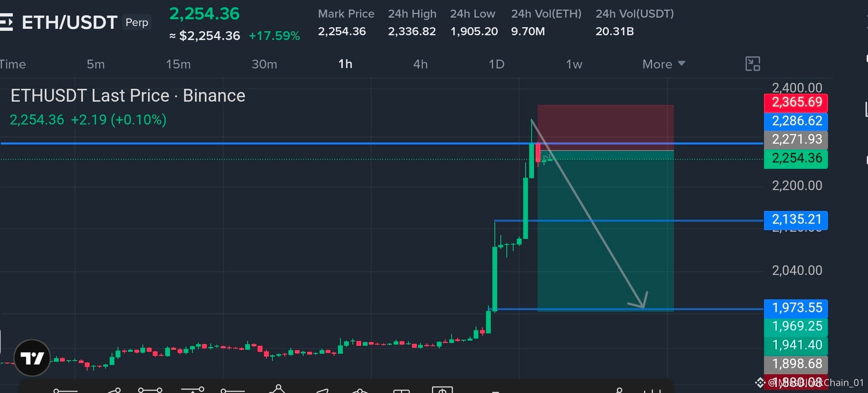Tap the 24h Low value 1,905.20
The height and width of the screenshot is (393, 868).
coord(474,31)
